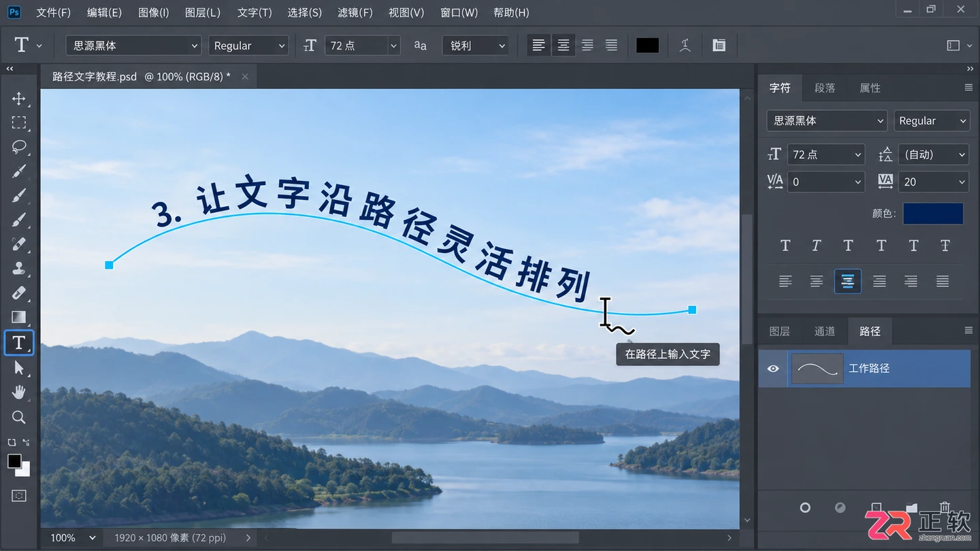Screen dimensions: 980x551
Task: Swap foreground and background colors arrow
Action: tap(26, 442)
